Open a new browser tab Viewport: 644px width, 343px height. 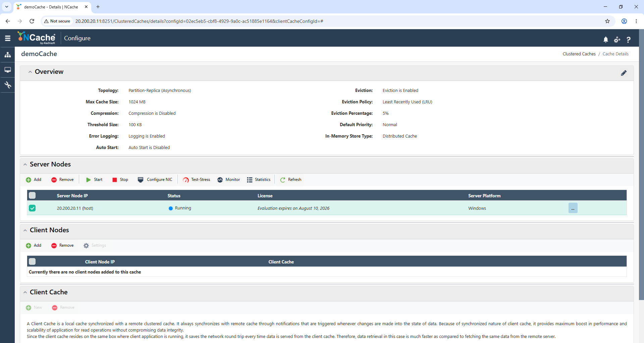(x=98, y=7)
